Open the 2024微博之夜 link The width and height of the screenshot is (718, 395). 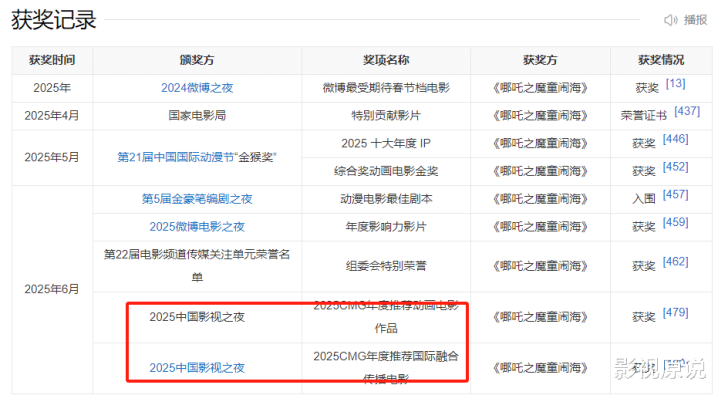click(197, 88)
